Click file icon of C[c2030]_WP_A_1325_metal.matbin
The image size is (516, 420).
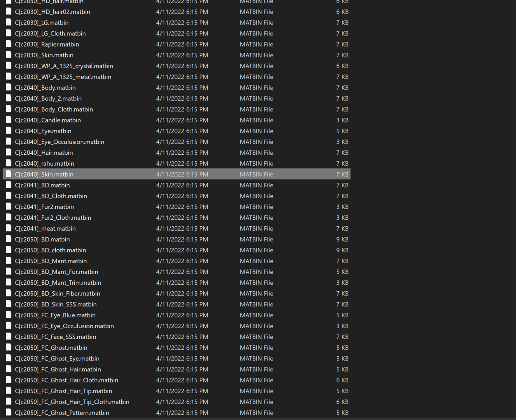click(x=9, y=77)
